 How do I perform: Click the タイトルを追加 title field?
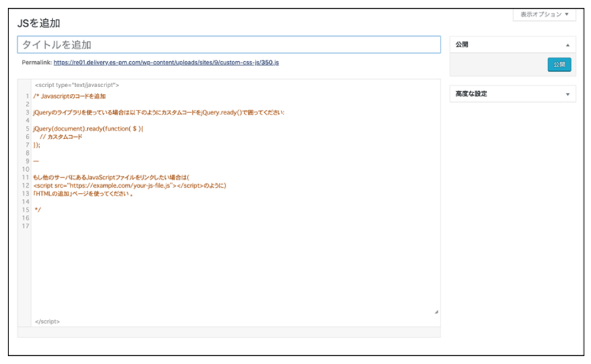[229, 45]
